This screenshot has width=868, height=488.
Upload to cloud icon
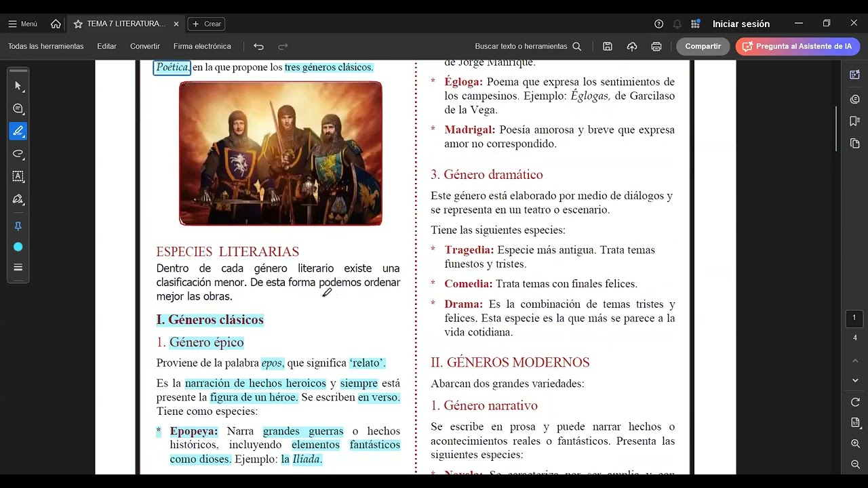[x=632, y=46]
